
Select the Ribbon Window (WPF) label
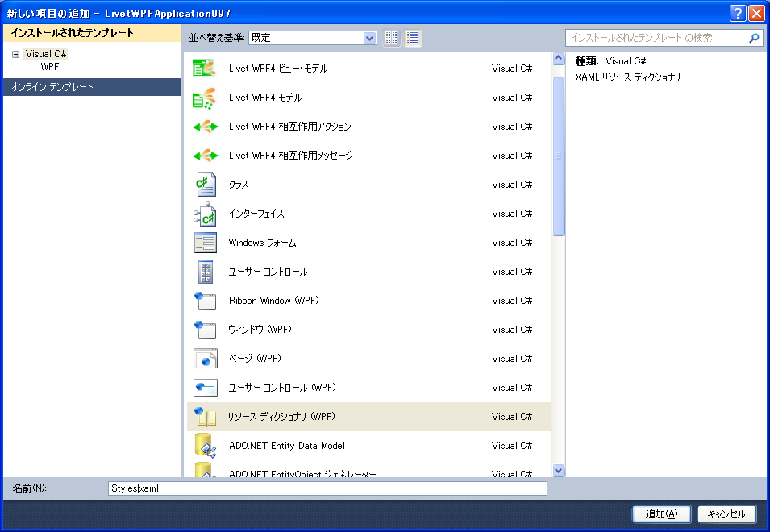coord(274,301)
